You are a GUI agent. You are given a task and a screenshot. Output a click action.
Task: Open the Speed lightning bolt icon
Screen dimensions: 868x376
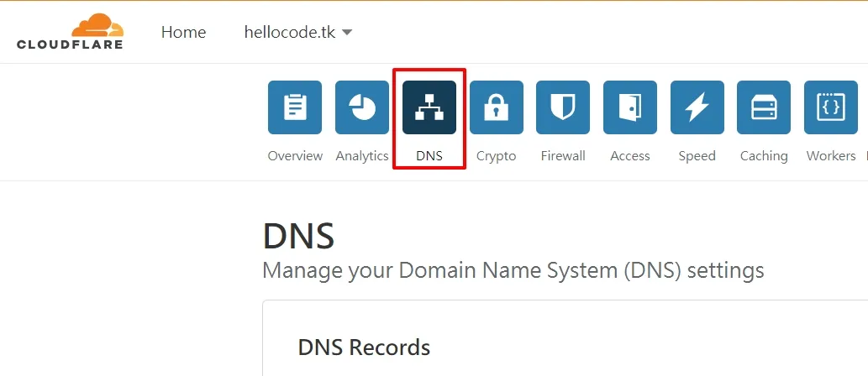[697, 107]
